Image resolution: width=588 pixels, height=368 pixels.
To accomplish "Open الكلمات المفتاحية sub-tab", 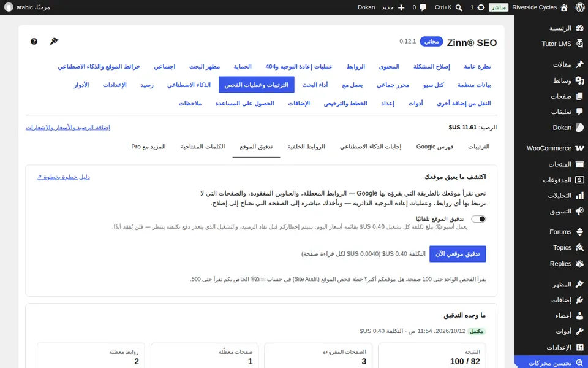I will [x=203, y=147].
